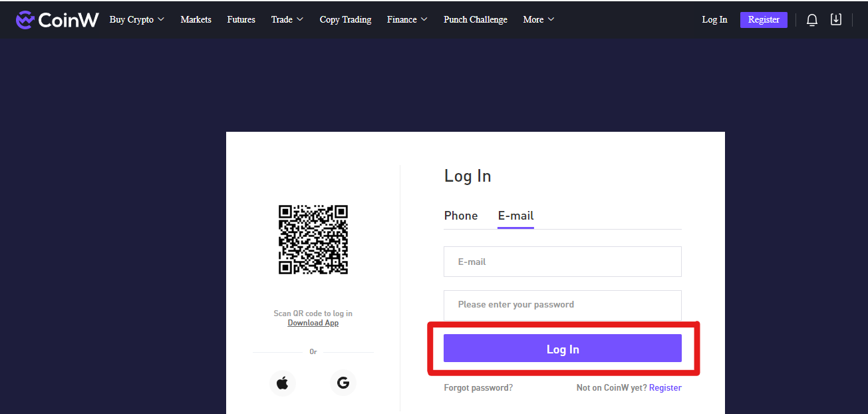
Task: Focus the E-mail input field
Action: coord(563,262)
